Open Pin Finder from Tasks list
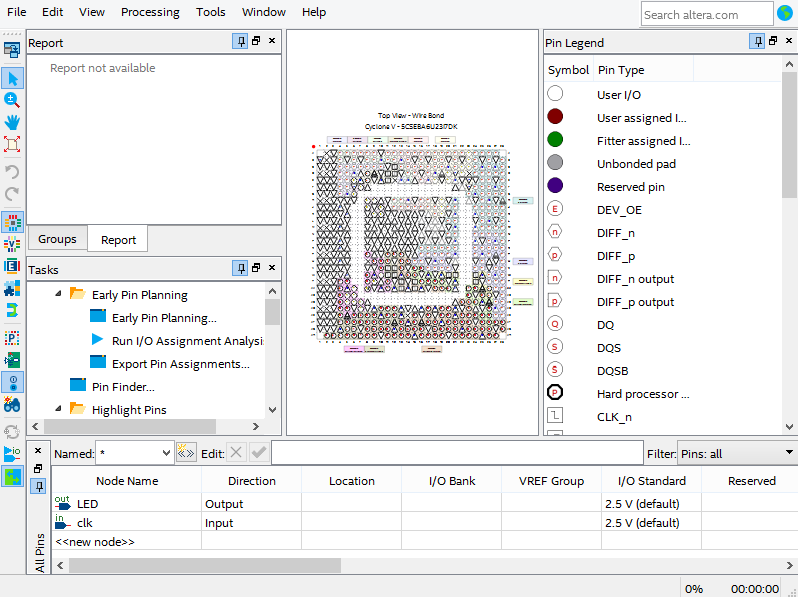This screenshot has height=597, width=798. point(123,387)
